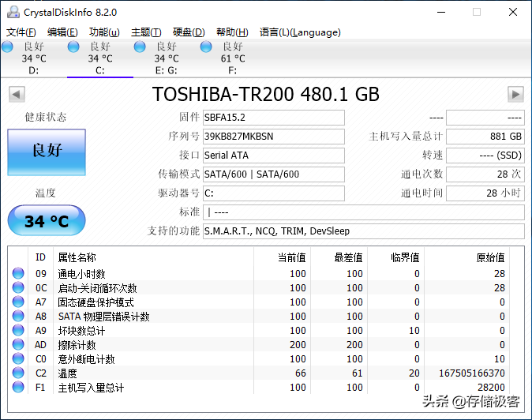Click the firmware field SBFA15.2

[x=274, y=118]
